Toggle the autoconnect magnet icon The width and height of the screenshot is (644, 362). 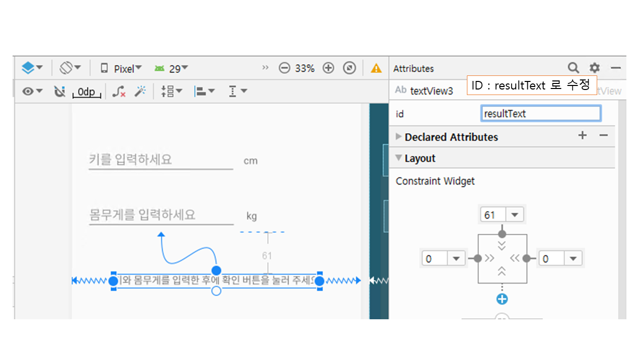coord(59,92)
